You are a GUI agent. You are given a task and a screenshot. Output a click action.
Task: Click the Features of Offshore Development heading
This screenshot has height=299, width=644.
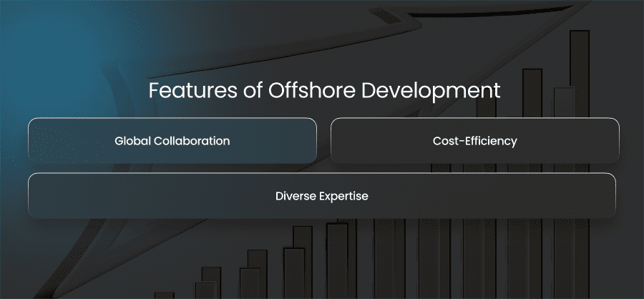[x=324, y=91]
